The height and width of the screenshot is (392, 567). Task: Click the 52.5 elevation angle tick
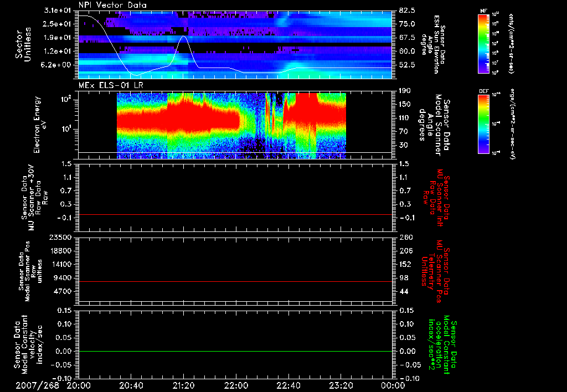(407, 65)
